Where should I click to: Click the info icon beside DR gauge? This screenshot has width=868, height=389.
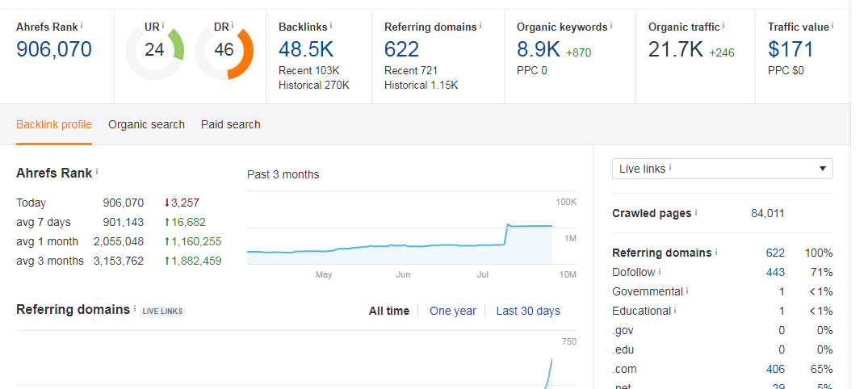[x=234, y=26]
